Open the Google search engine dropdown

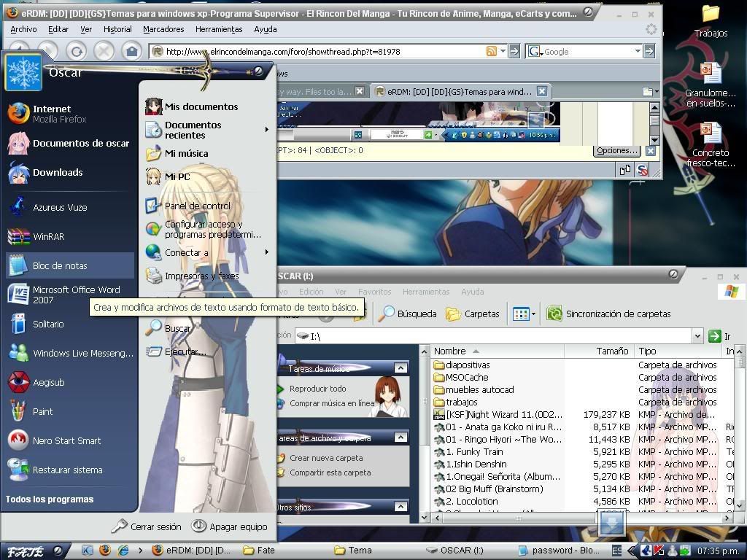(x=534, y=52)
